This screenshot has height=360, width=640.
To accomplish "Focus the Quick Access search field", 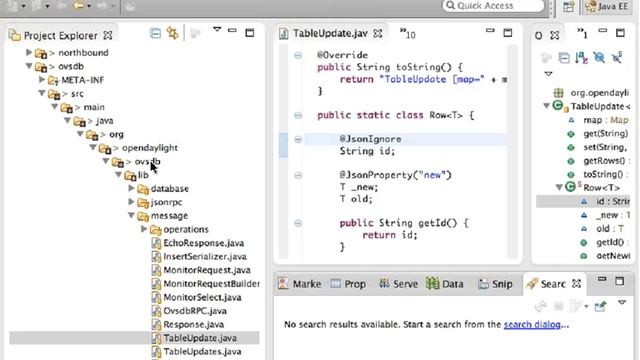I will tap(493, 6).
